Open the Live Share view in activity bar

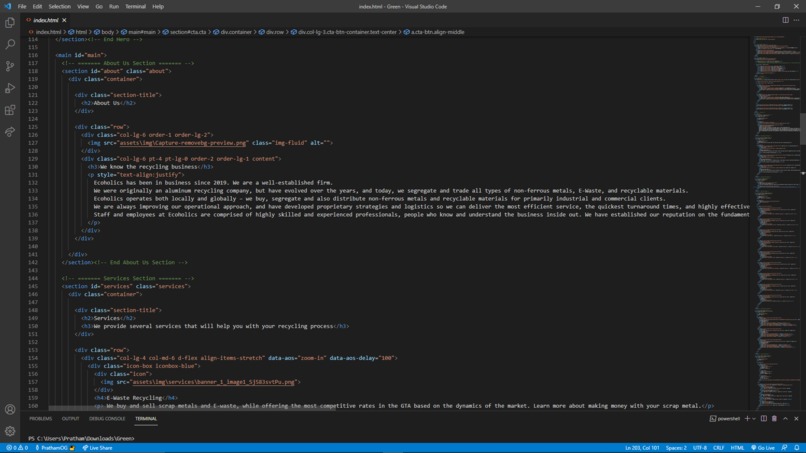click(x=10, y=132)
